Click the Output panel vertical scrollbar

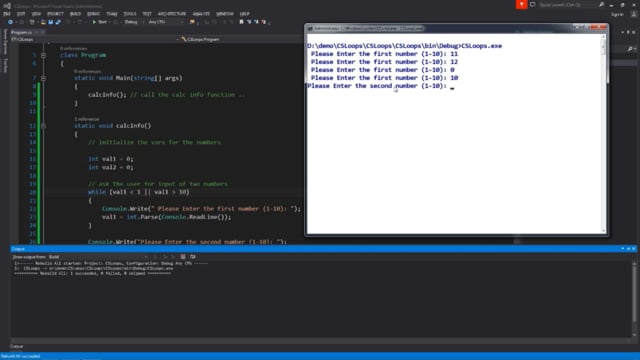tap(634, 299)
